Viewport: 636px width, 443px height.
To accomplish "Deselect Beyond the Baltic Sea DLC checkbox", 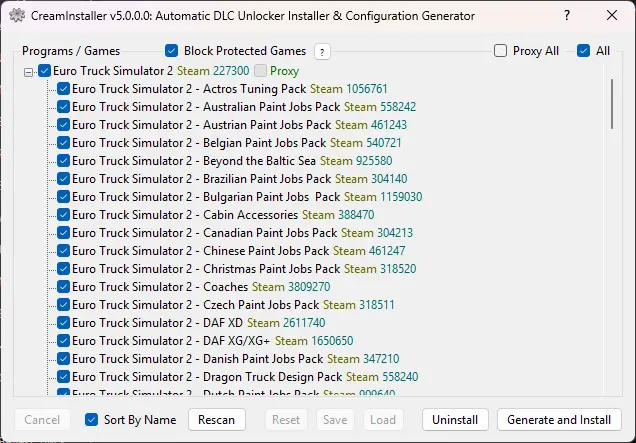I will pyautogui.click(x=63, y=161).
